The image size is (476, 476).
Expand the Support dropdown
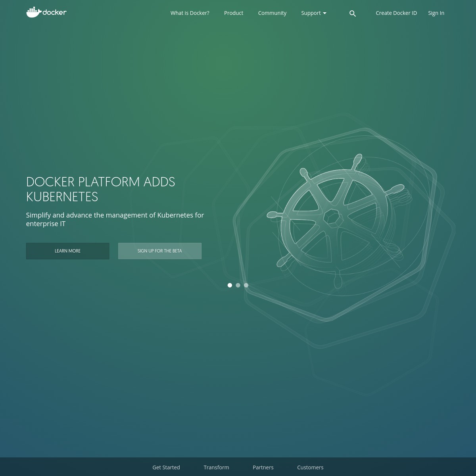tap(314, 13)
